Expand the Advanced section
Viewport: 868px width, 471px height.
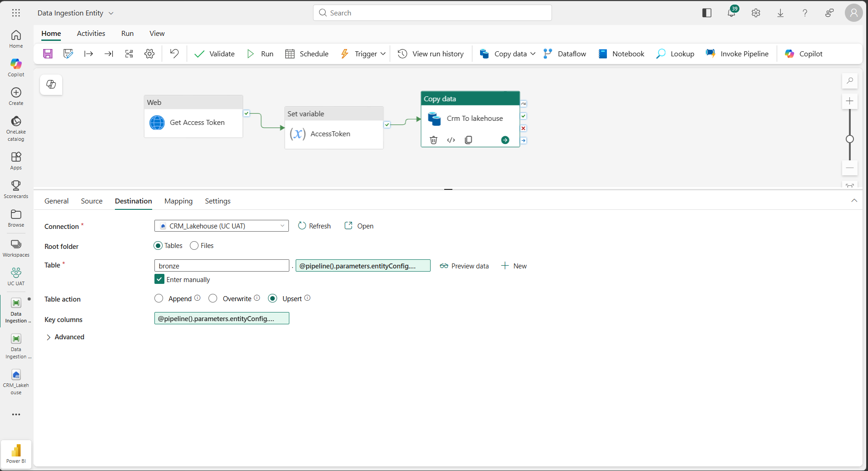pyautogui.click(x=65, y=337)
